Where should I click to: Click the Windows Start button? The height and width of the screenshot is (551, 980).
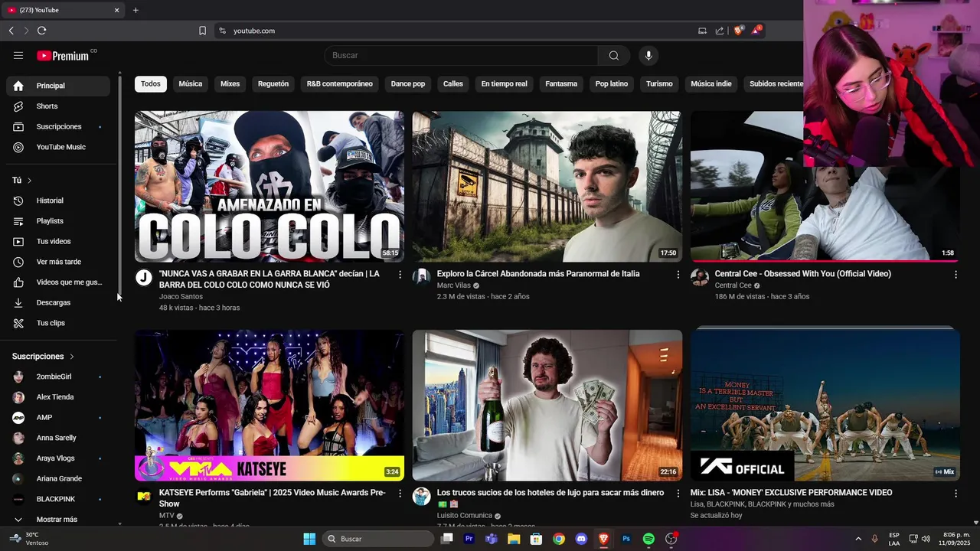[x=309, y=539]
